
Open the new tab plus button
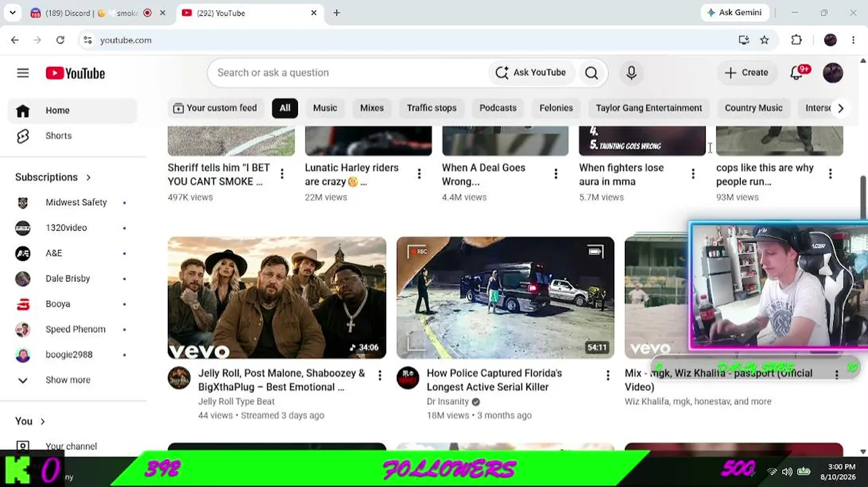click(337, 13)
